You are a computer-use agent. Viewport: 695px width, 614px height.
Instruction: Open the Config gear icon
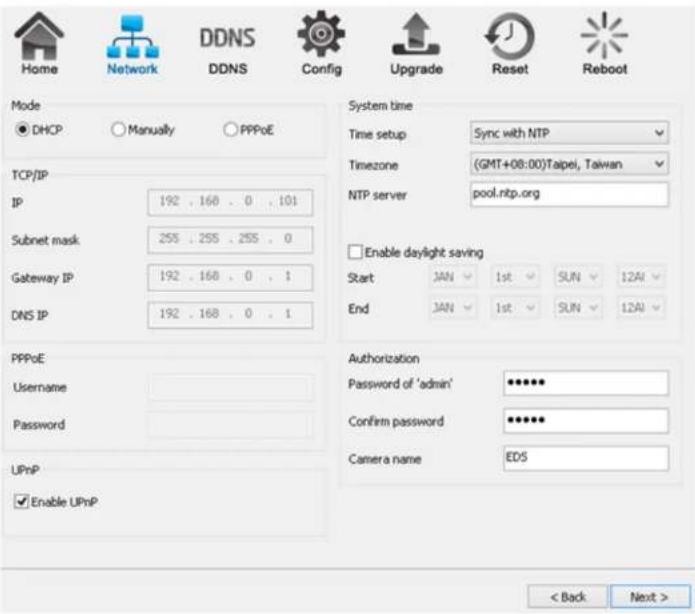coord(321,43)
